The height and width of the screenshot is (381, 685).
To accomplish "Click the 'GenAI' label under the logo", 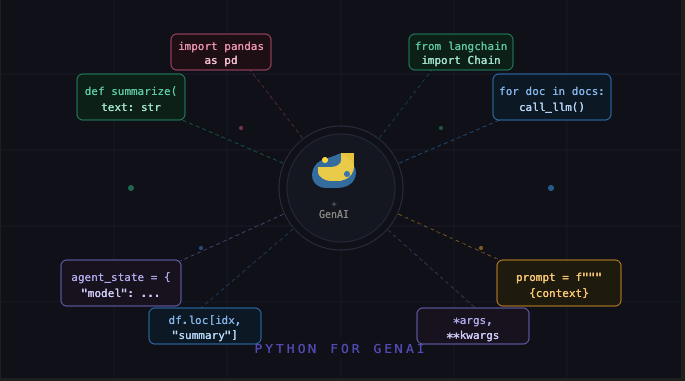I will coord(334,214).
